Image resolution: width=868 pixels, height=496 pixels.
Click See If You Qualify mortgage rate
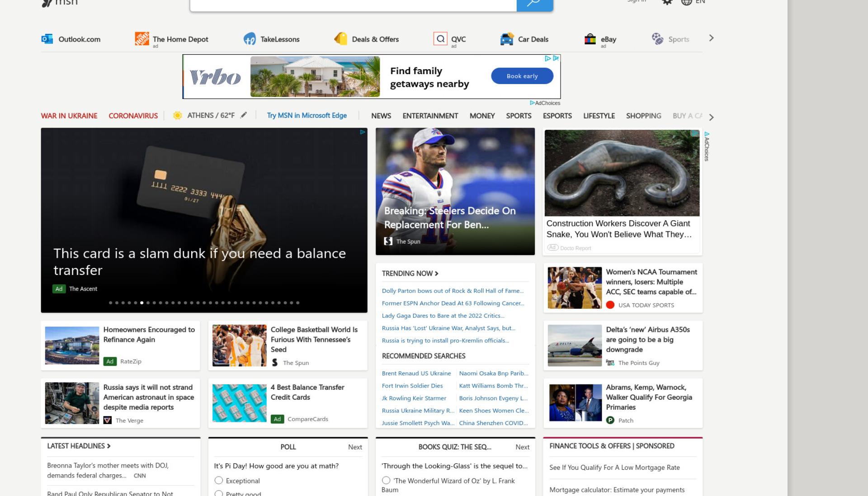pyautogui.click(x=614, y=467)
